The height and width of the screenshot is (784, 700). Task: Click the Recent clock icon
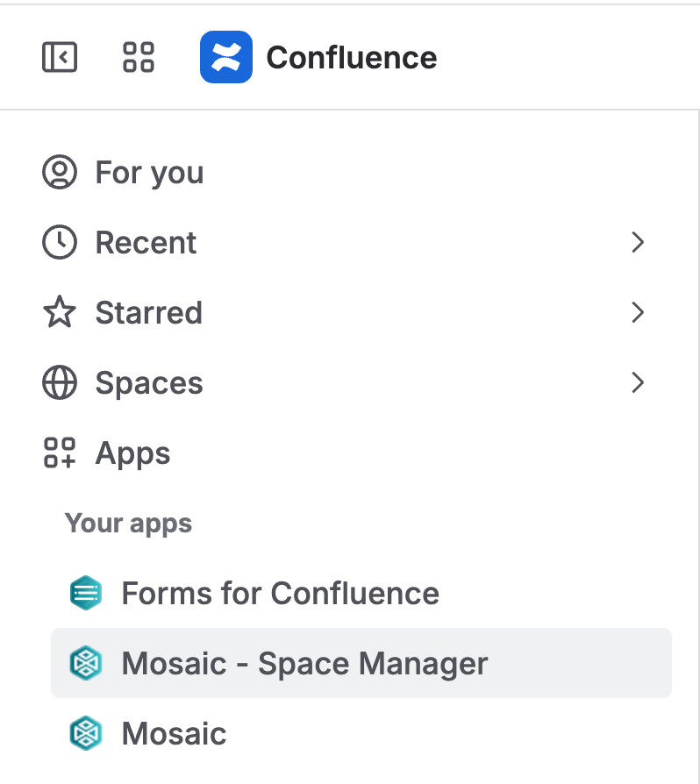coord(60,243)
